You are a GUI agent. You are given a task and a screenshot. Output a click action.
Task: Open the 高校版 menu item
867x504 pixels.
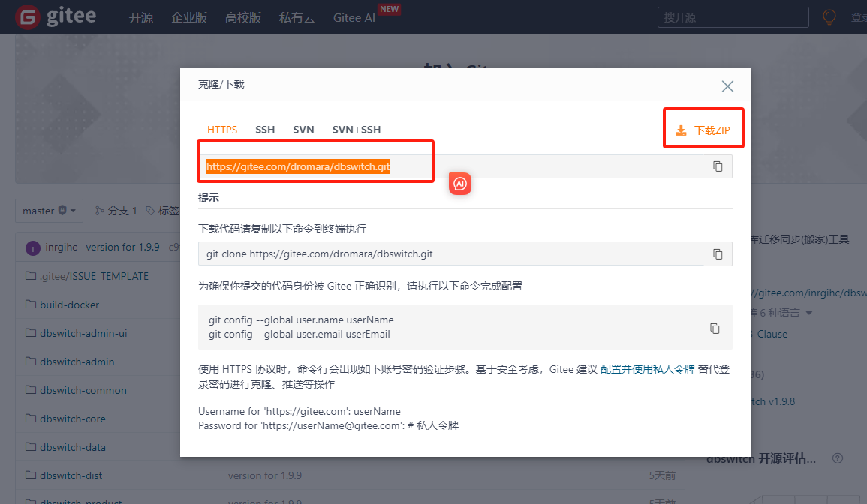[x=242, y=18]
